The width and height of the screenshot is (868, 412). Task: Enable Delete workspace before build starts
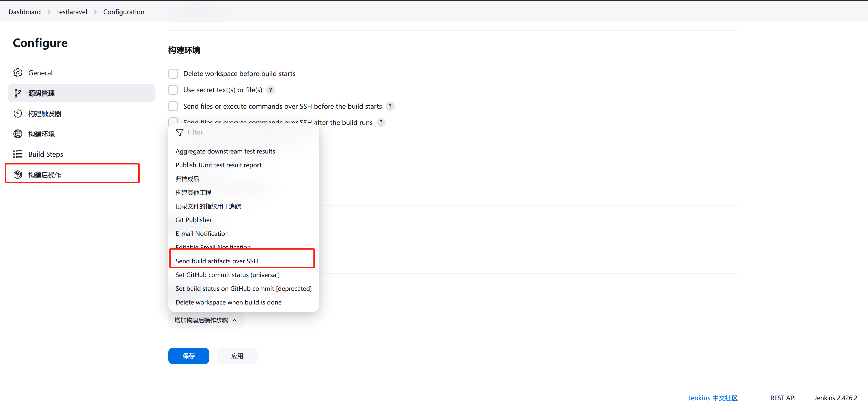[173, 73]
